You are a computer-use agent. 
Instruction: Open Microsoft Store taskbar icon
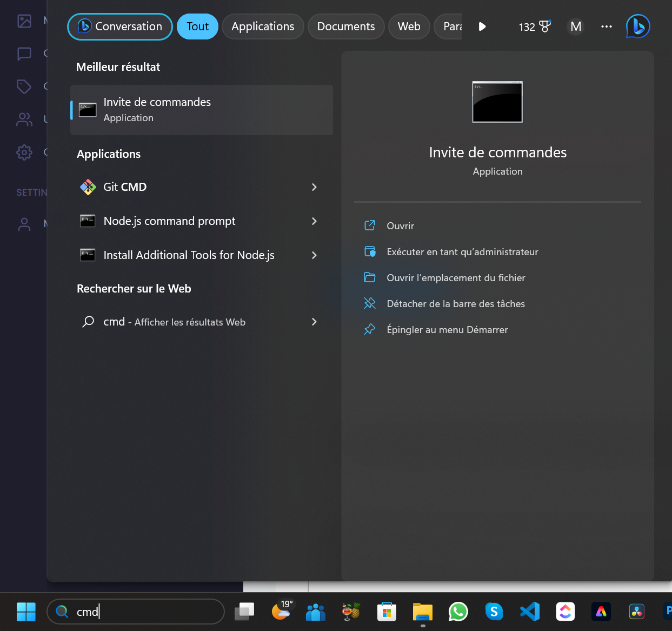(x=387, y=612)
